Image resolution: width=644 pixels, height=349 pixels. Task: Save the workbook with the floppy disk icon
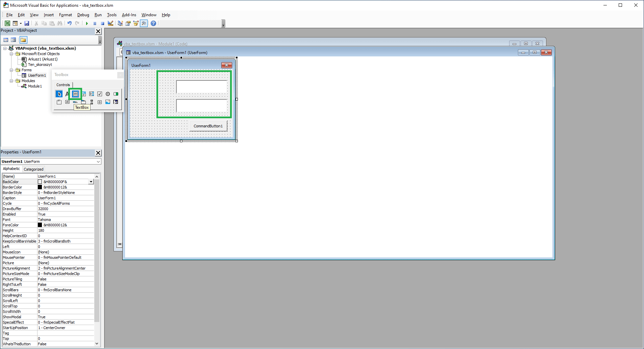coord(27,23)
